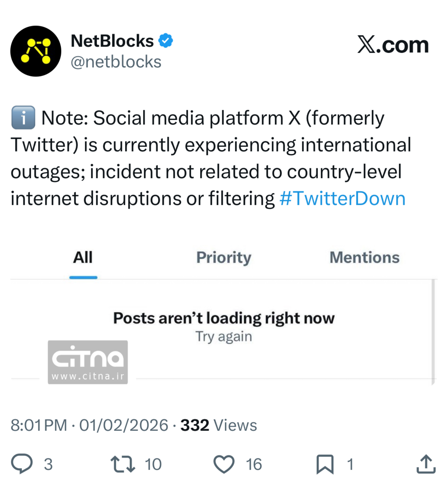Repost this NetBlocks tweet
Image resolution: width=448 pixels, height=494 pixels.
(x=123, y=464)
